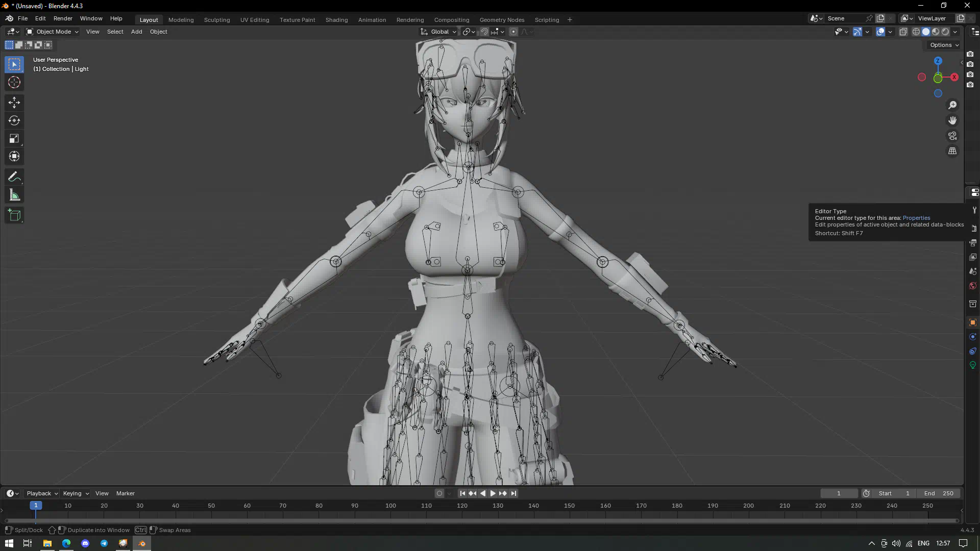This screenshot has width=980, height=551.
Task: Switch to Solid viewport shading
Action: pos(926,32)
